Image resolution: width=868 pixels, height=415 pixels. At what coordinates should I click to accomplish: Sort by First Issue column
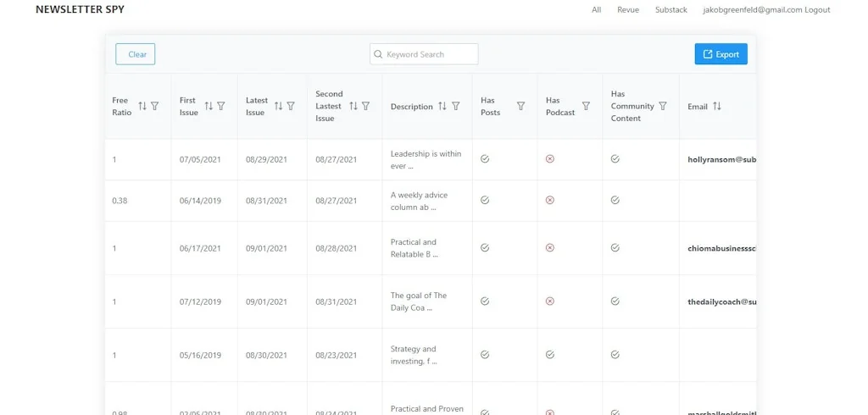209,106
